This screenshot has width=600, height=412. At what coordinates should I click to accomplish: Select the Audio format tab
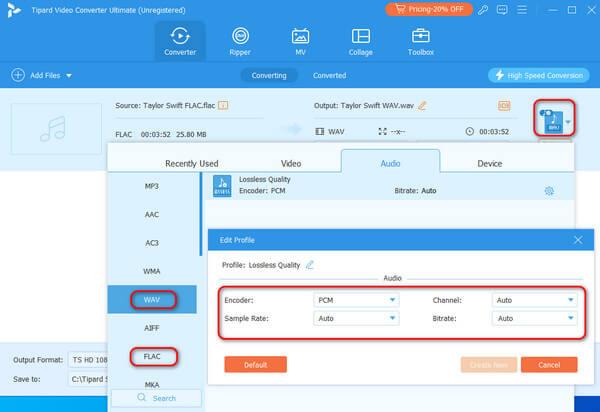pyautogui.click(x=390, y=162)
